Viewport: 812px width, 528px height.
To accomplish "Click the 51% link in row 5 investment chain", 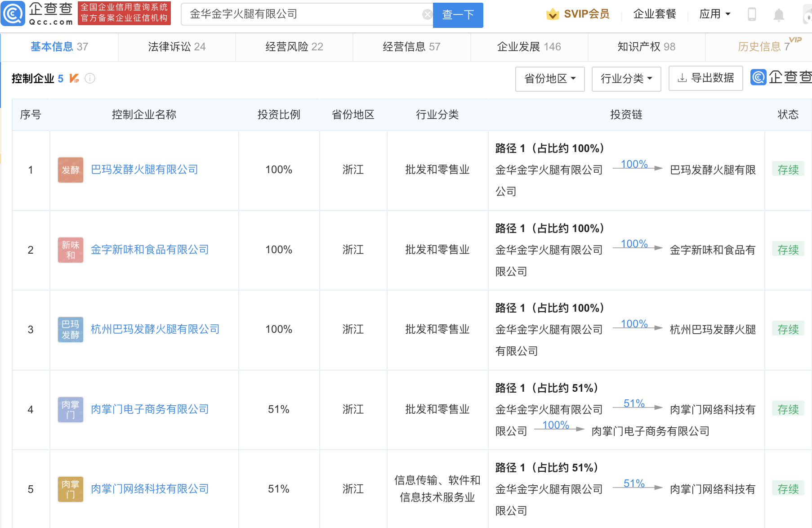I will (634, 484).
